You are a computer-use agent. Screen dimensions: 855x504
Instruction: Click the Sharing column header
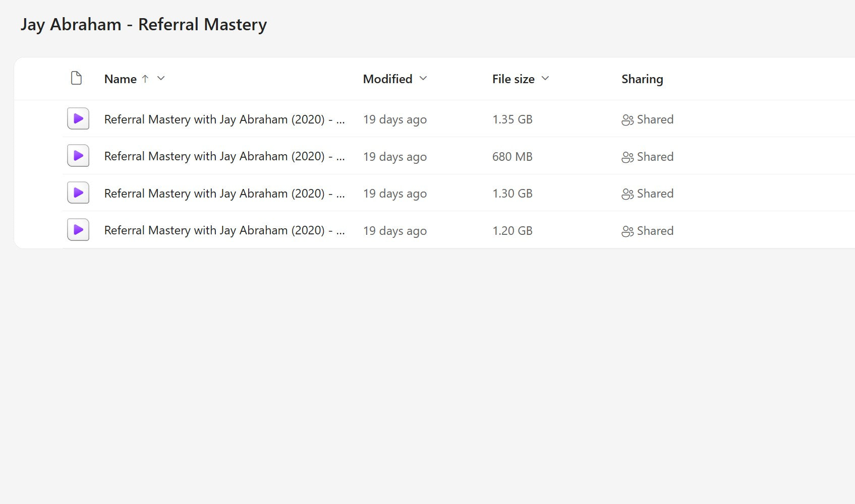click(x=642, y=79)
